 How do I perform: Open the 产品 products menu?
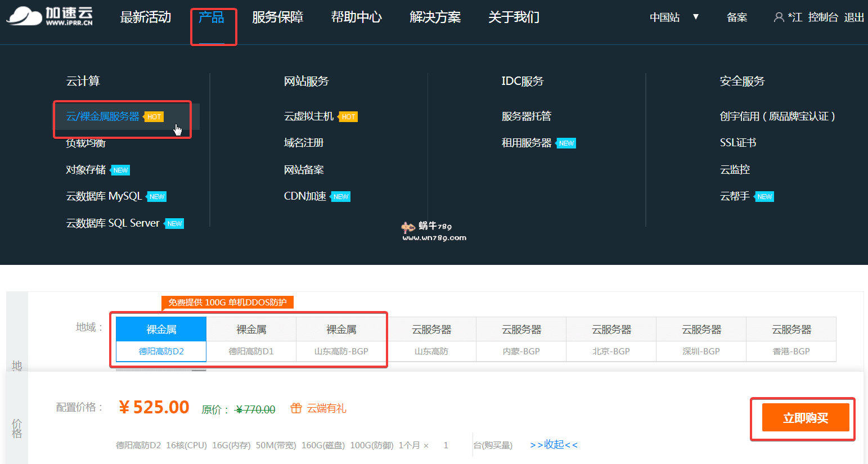click(x=212, y=17)
